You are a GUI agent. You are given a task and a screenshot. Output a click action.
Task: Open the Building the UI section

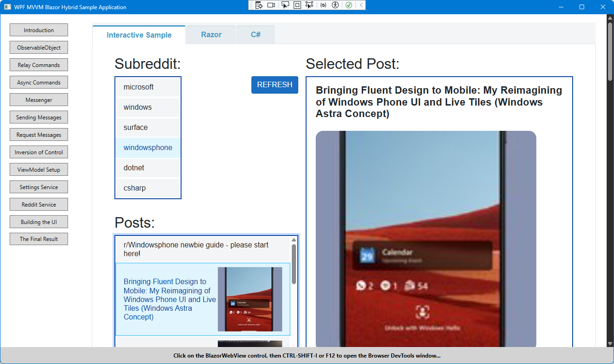point(39,222)
